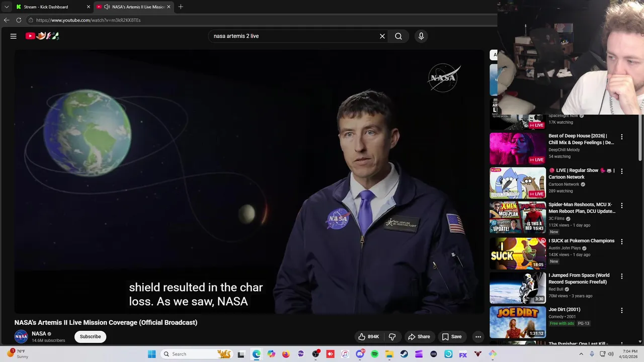This screenshot has height=362, width=644.
Task: Save the video to a playlist
Action: (x=452, y=337)
